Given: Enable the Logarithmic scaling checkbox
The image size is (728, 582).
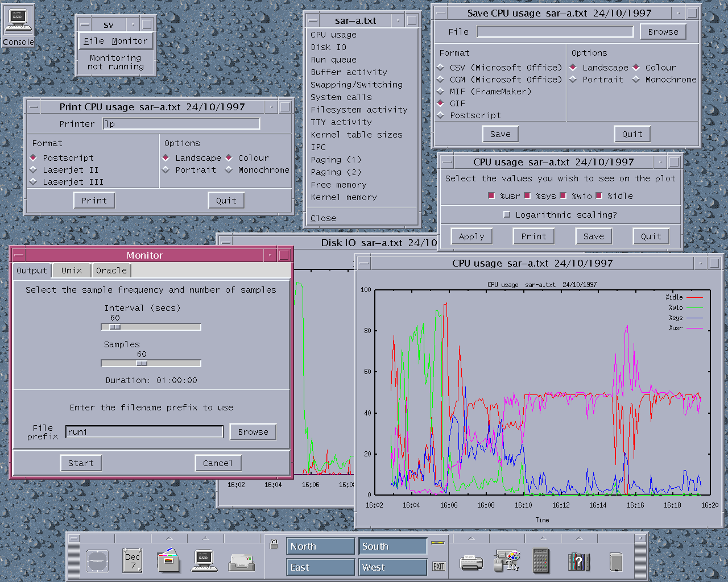Looking at the screenshot, I should point(507,214).
